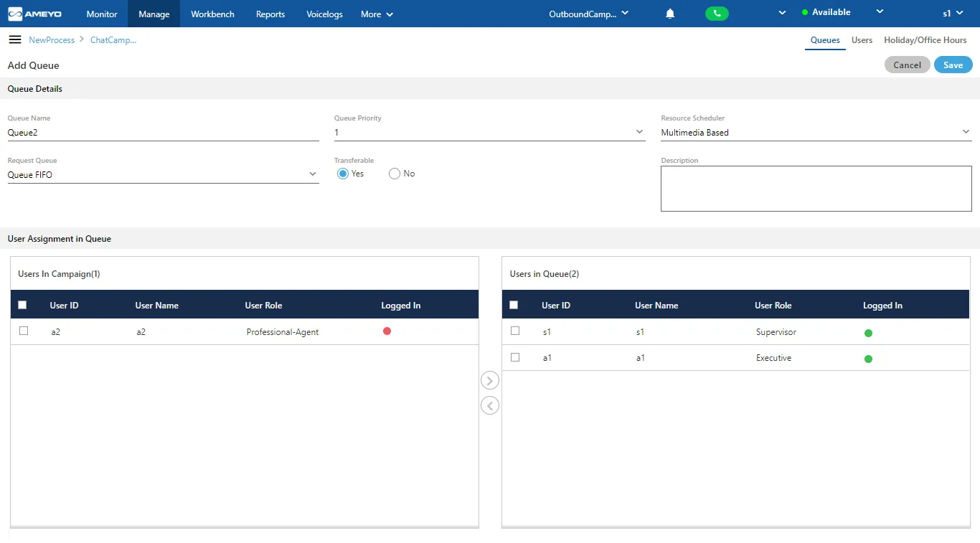Open the Queue Priority dropdown

(490, 132)
